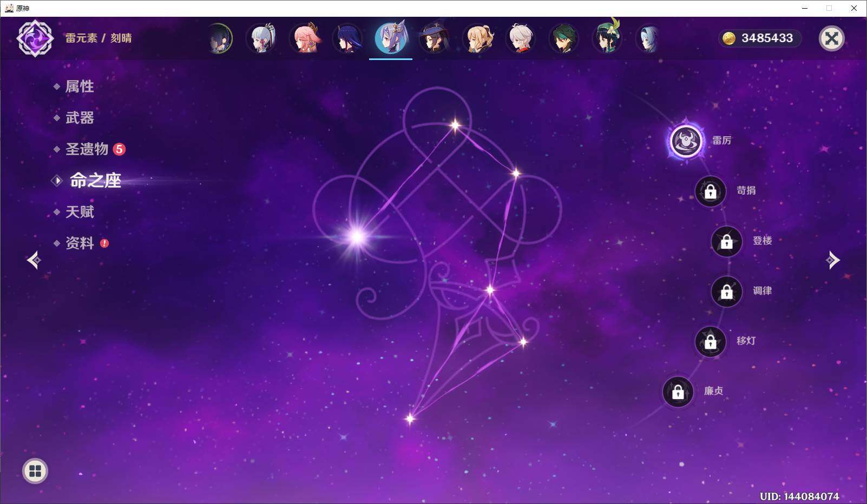Go to previous character with left arrow
The width and height of the screenshot is (867, 504).
(x=34, y=260)
